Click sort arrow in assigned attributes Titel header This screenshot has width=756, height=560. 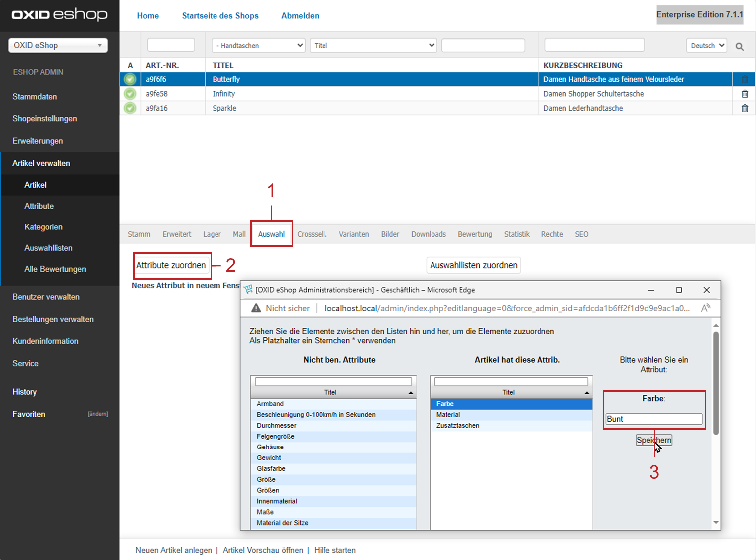coord(587,393)
